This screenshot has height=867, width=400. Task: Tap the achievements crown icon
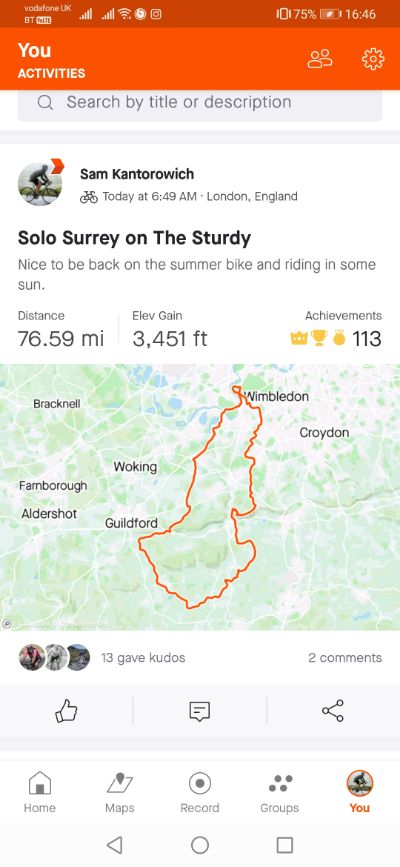(x=298, y=338)
